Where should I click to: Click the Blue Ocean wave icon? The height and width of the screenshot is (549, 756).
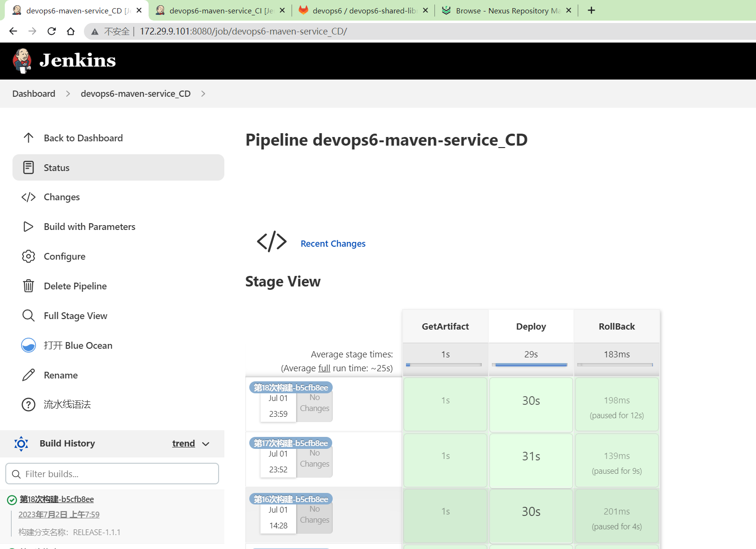click(x=28, y=345)
